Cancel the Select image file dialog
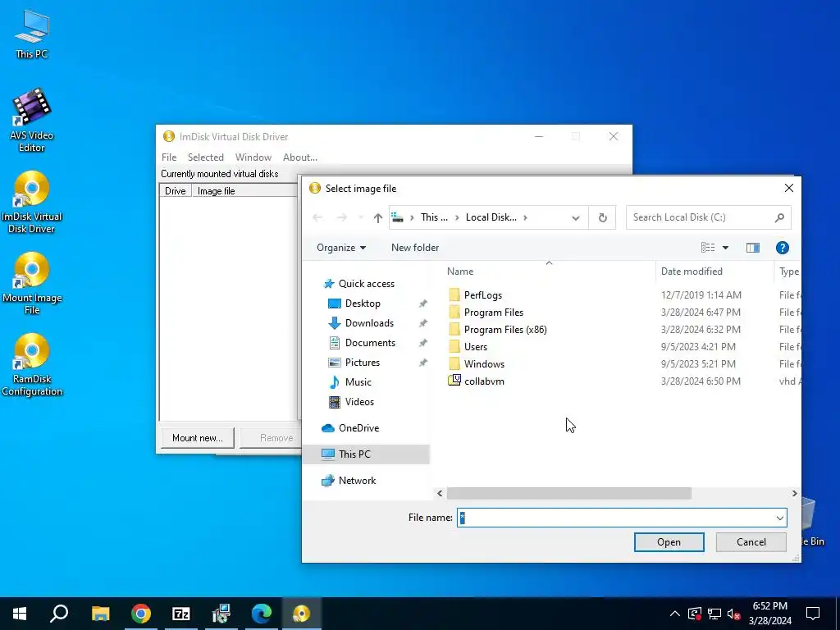Screen dimensions: 840x630 pyautogui.click(x=751, y=542)
